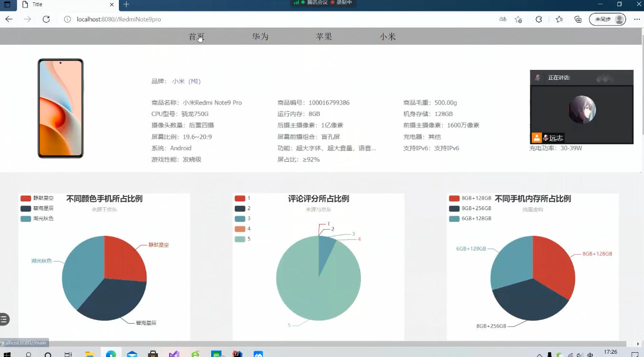
Task: Open File Explorer from the taskbar
Action: coord(89,354)
